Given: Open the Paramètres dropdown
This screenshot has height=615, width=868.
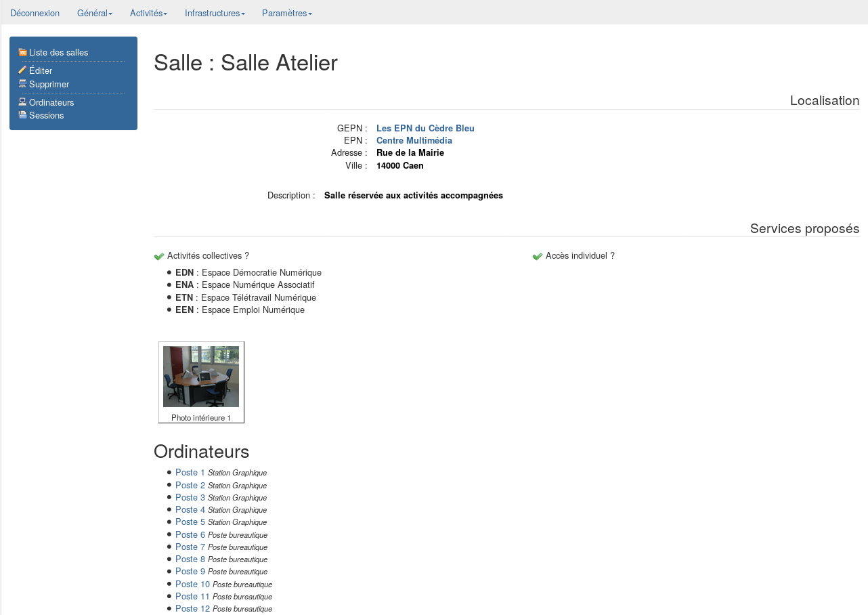Looking at the screenshot, I should (x=287, y=13).
